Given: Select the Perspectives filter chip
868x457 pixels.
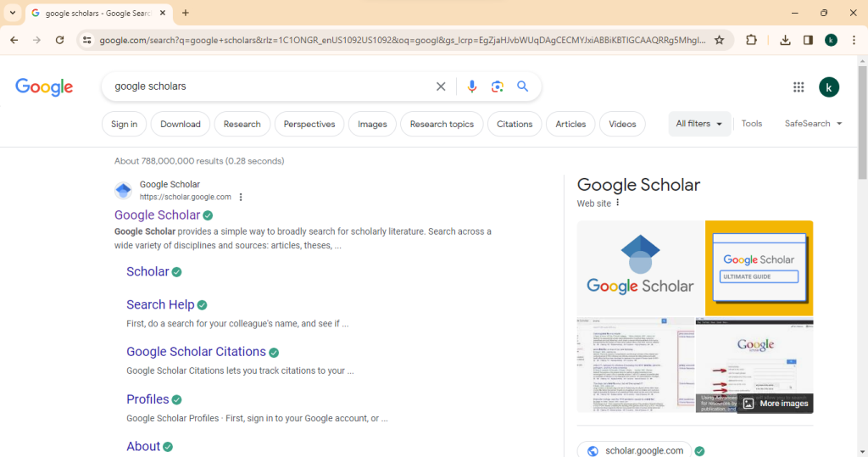Looking at the screenshot, I should (x=309, y=124).
